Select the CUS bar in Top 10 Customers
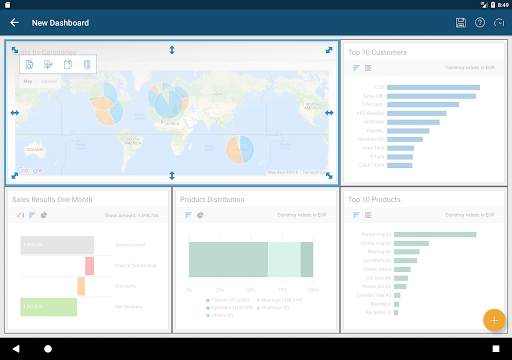The height and width of the screenshot is (360, 512). point(433,87)
